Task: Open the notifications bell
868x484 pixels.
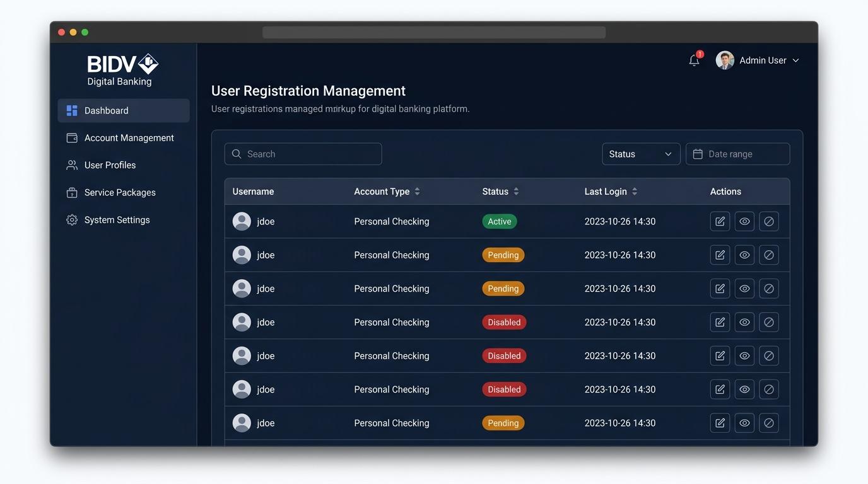Action: pos(694,60)
